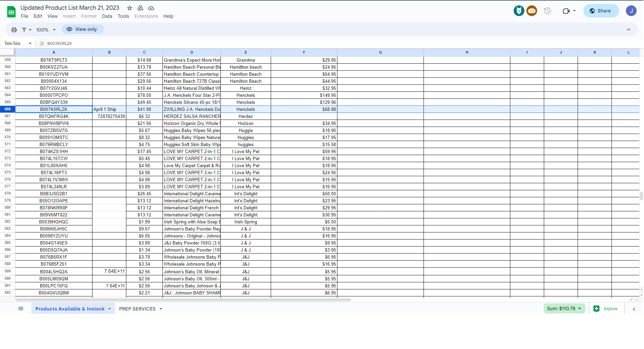644x349 pixels.
Task: Click cell containing B07KT9PLT3
Action: click(54, 60)
